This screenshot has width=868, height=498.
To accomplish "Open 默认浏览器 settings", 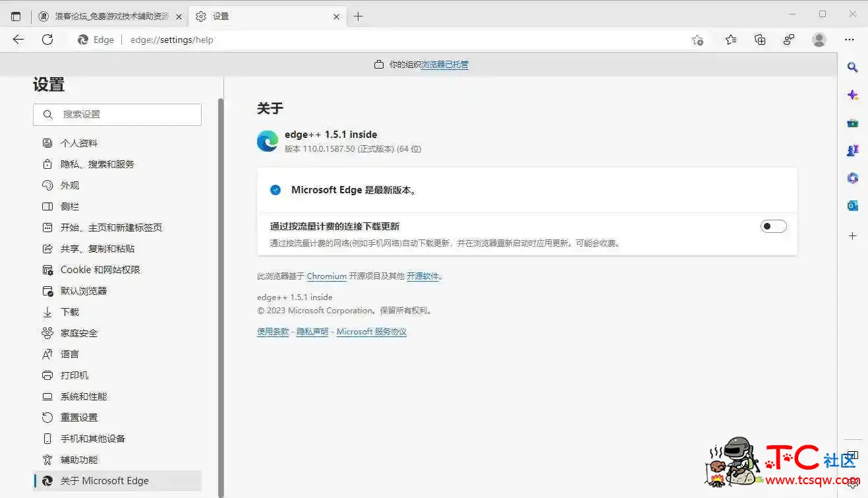I will tap(117, 291).
